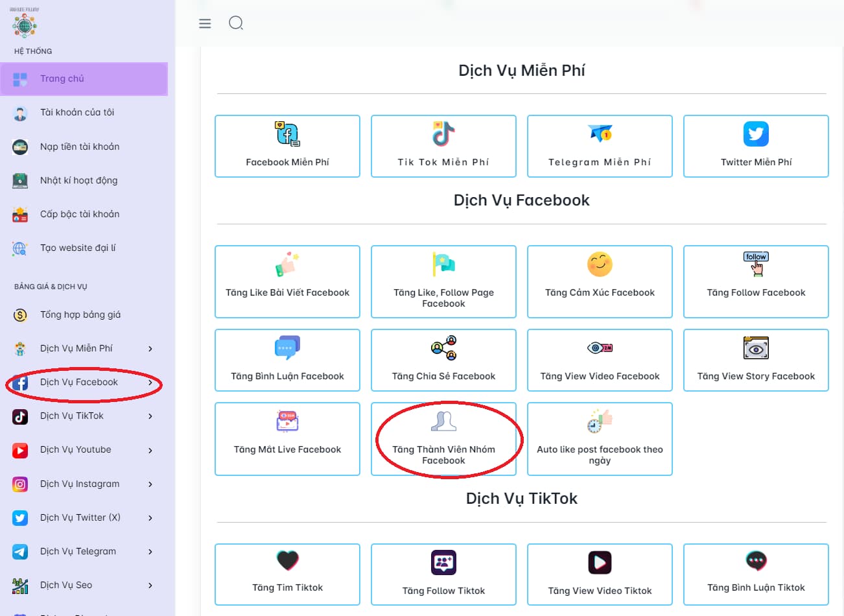Expand Dịch Vụ Instagram submenu arrow
The height and width of the screenshot is (616, 844).
pos(150,484)
